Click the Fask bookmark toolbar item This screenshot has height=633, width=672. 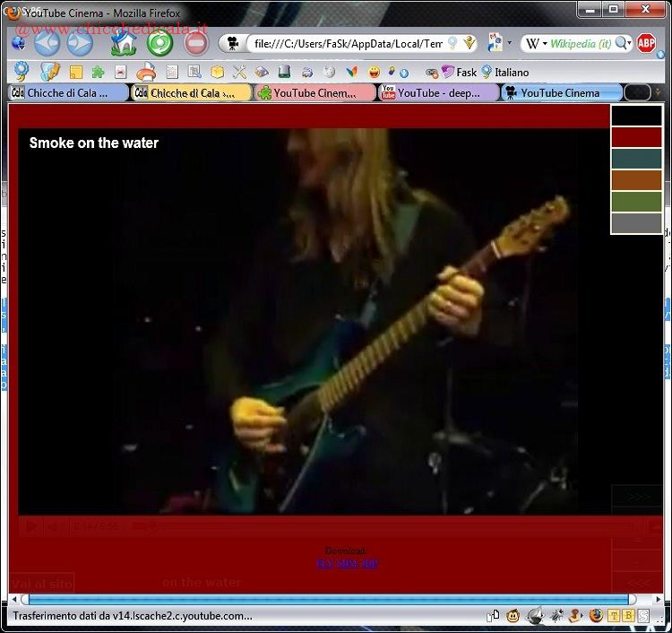point(459,73)
